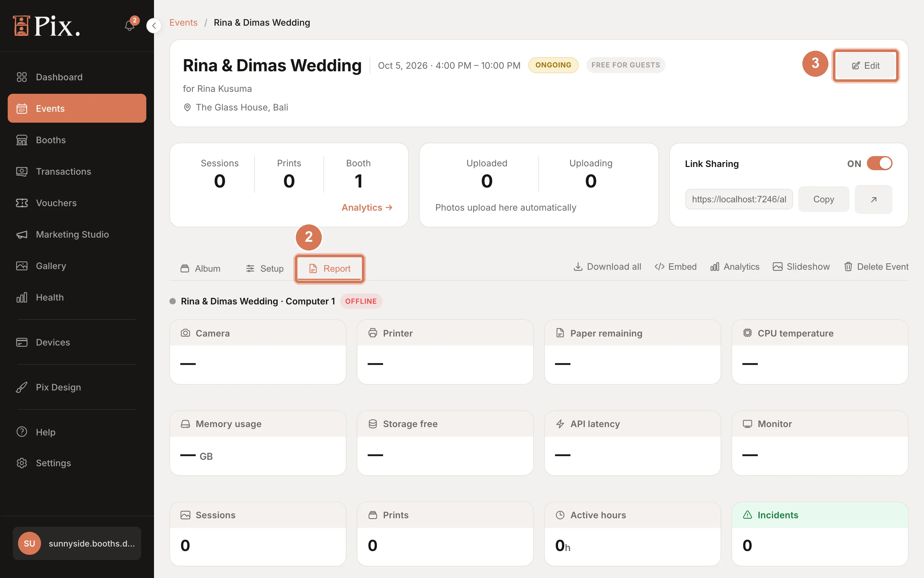Select the Report tab
The height and width of the screenshot is (578, 924).
click(x=329, y=268)
